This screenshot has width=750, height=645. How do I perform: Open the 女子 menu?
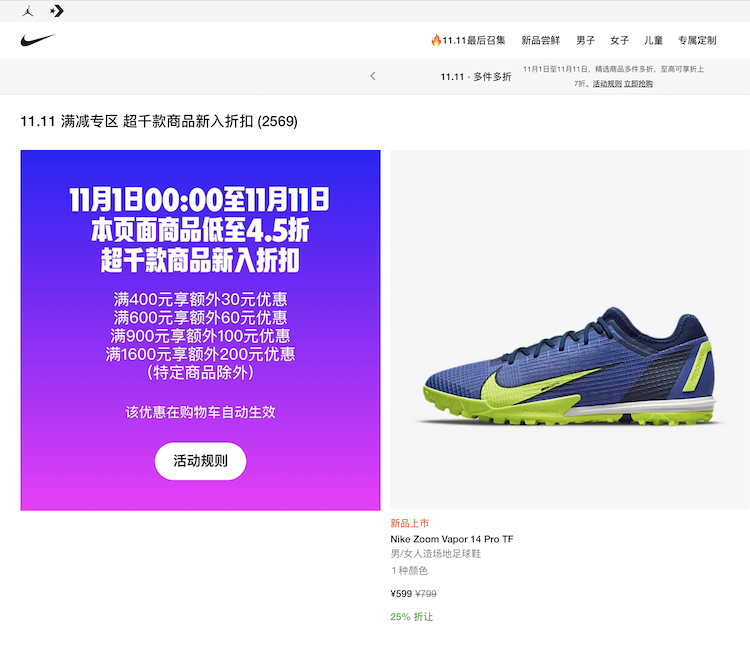pos(619,40)
